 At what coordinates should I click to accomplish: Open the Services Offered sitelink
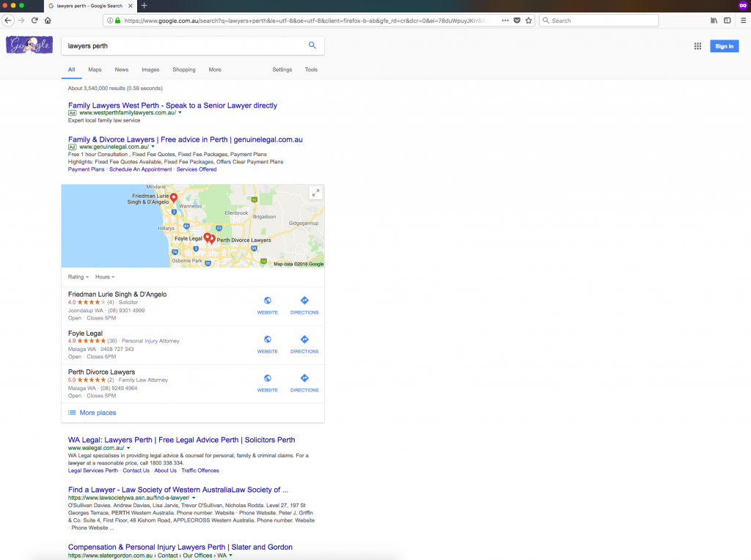point(197,169)
